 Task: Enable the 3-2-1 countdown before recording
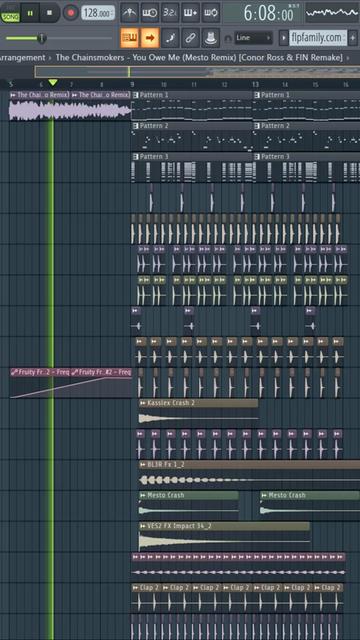[x=170, y=13]
